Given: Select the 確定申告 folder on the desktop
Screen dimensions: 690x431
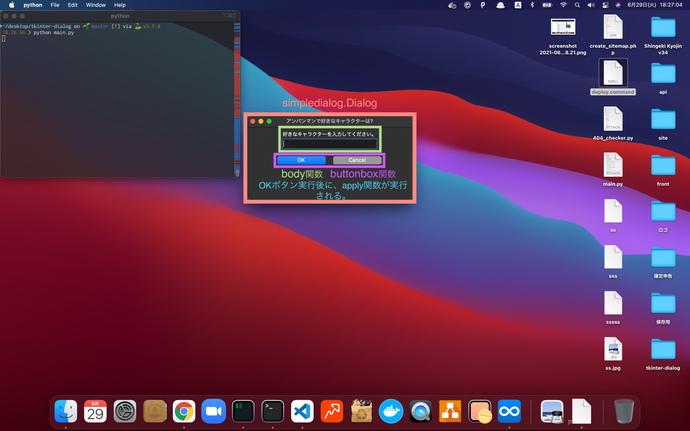Looking at the screenshot, I should click(x=663, y=262).
